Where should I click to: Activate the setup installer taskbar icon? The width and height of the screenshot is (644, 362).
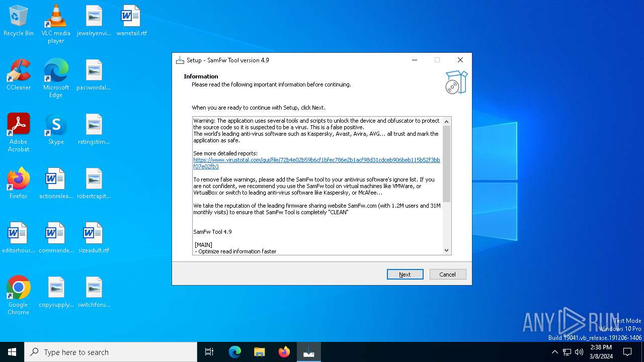click(x=309, y=352)
